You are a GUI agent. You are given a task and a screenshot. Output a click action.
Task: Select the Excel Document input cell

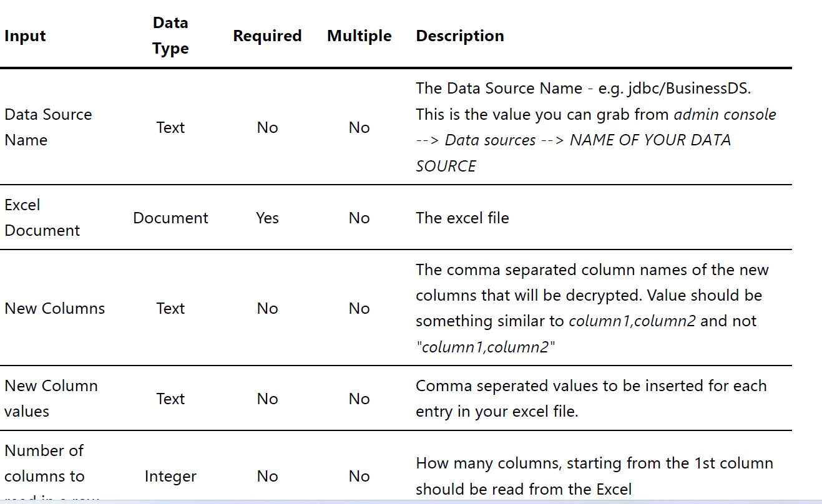click(x=42, y=218)
